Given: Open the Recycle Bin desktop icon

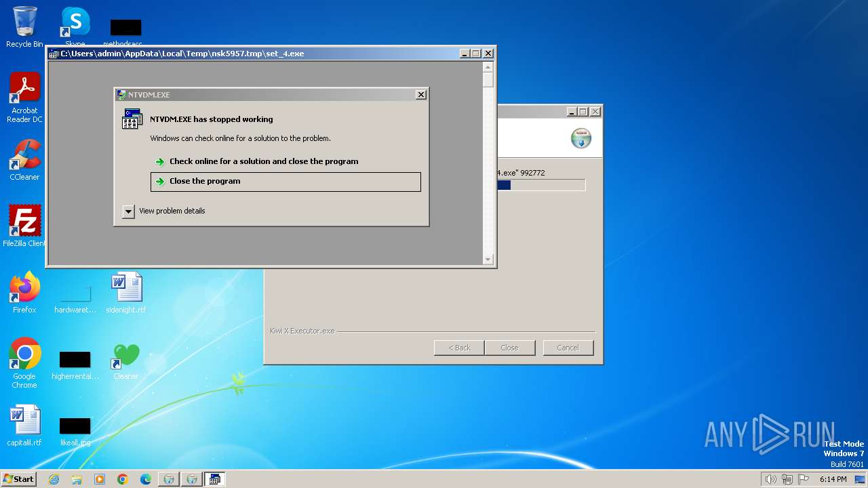Looking at the screenshot, I should (24, 27).
